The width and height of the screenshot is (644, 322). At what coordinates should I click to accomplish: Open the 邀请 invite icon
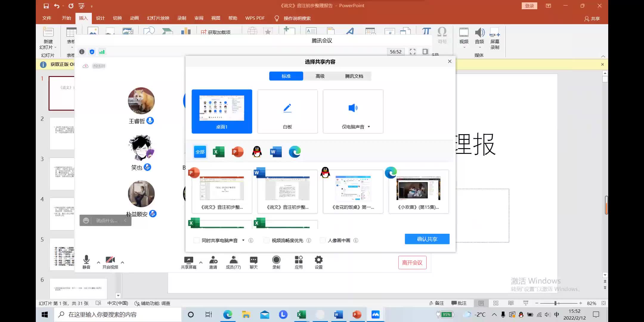tap(213, 260)
